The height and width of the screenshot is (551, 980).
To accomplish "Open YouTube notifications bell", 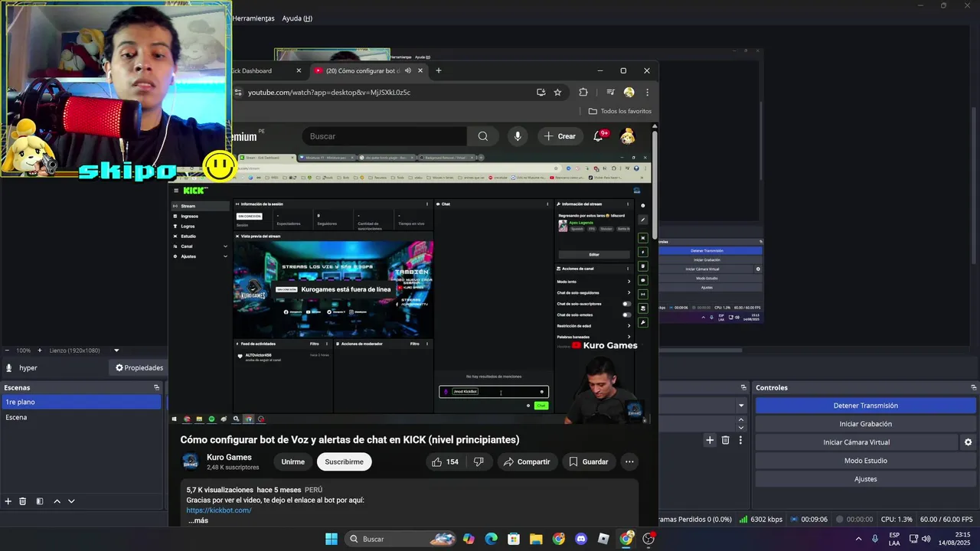I will point(599,136).
